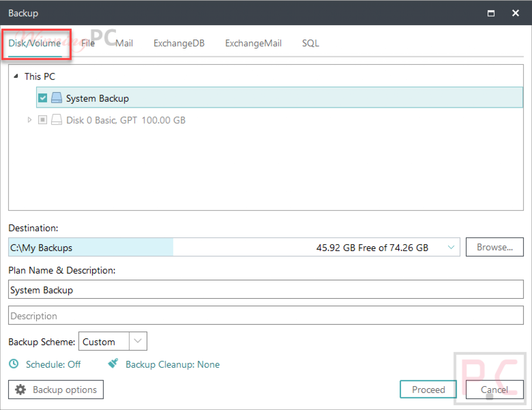Image resolution: width=532 pixels, height=410 pixels.
Task: Click the Schedule clock icon
Action: click(x=14, y=364)
